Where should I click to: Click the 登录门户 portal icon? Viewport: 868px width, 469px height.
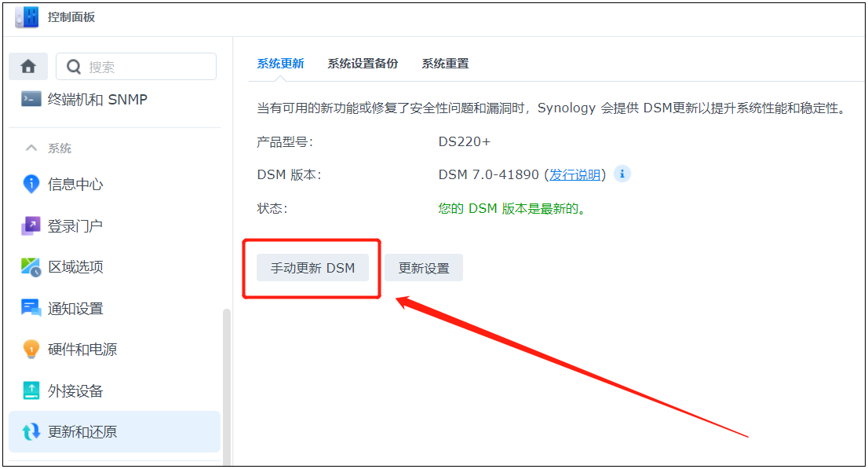tap(31, 225)
